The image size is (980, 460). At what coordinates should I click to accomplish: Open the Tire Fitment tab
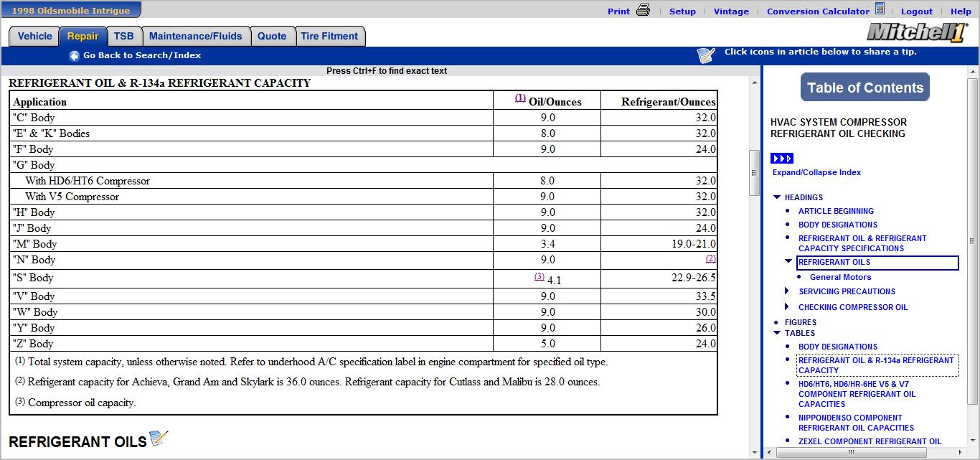329,37
